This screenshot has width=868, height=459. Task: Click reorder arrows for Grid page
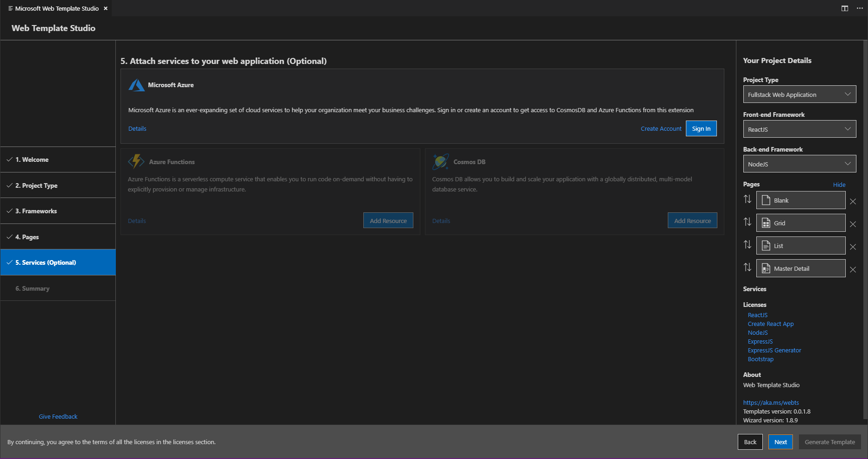point(748,222)
